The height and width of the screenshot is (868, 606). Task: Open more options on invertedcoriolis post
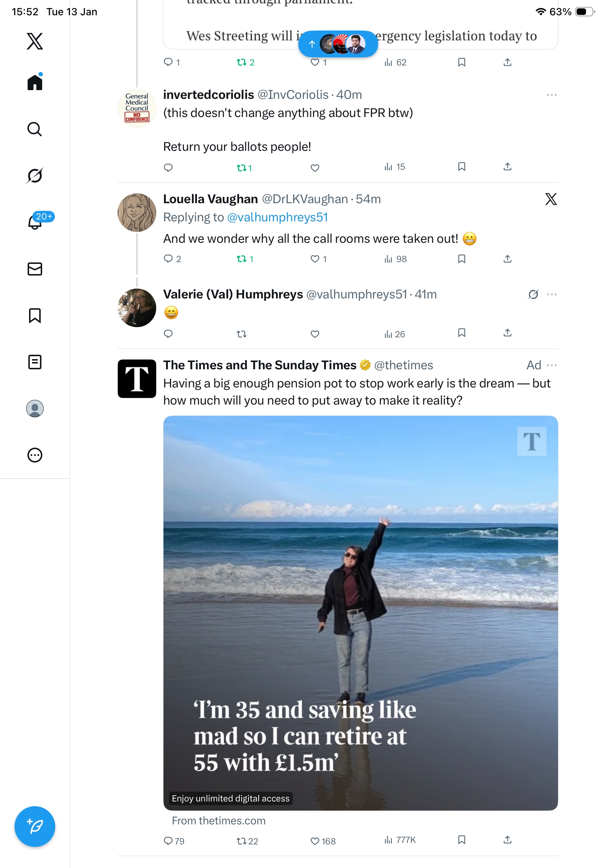(x=552, y=95)
